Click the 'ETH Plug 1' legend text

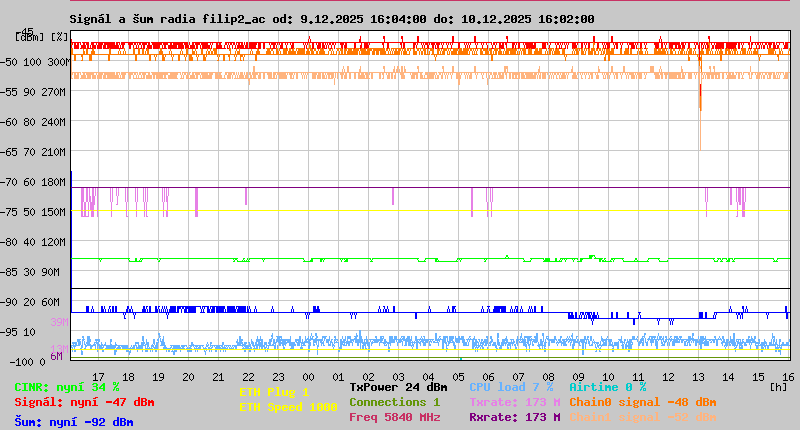[274, 392]
